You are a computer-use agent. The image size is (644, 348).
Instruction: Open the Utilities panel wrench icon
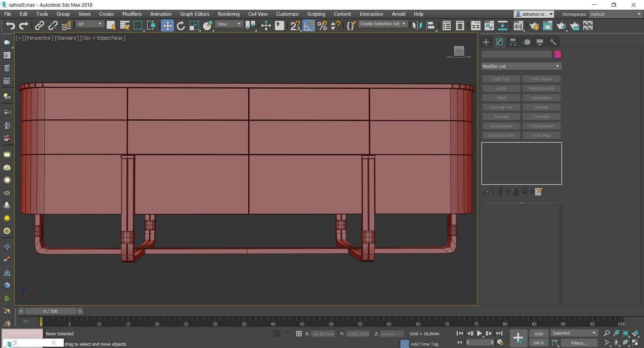553,42
